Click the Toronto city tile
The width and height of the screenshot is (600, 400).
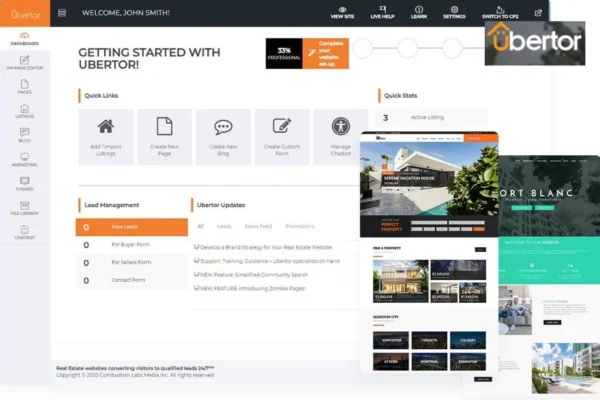[429, 340]
